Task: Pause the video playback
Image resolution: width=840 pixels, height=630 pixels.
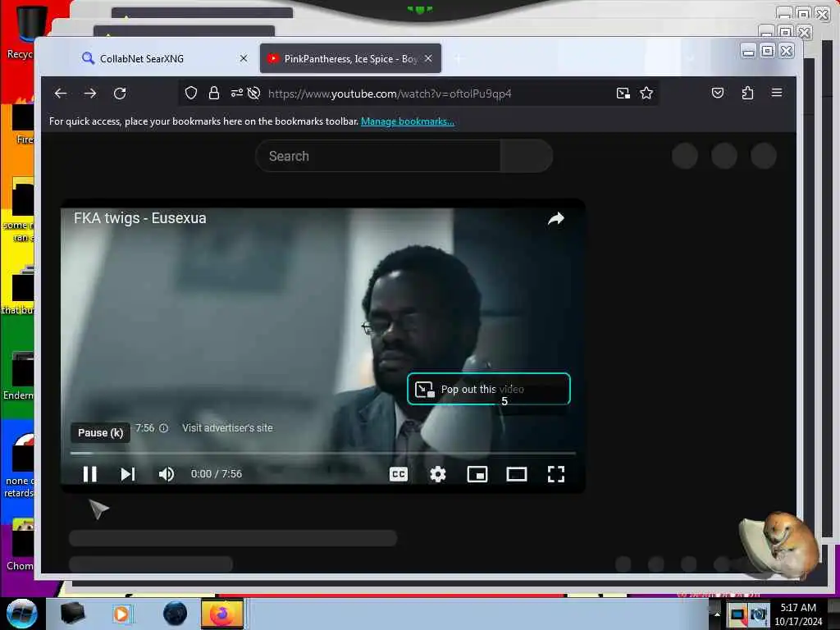Action: (x=89, y=473)
